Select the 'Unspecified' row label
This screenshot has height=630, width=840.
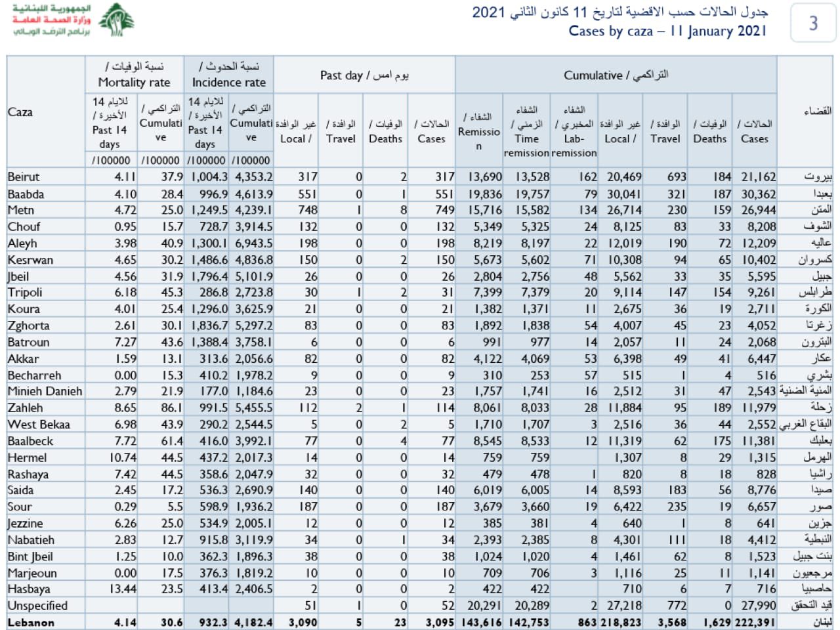37,606
